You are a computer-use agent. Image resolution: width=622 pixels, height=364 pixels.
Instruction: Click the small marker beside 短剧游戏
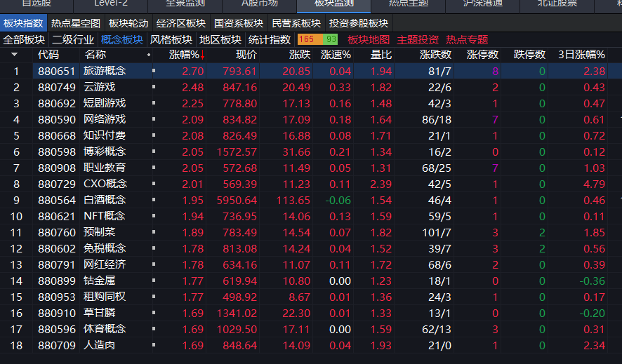[154, 103]
